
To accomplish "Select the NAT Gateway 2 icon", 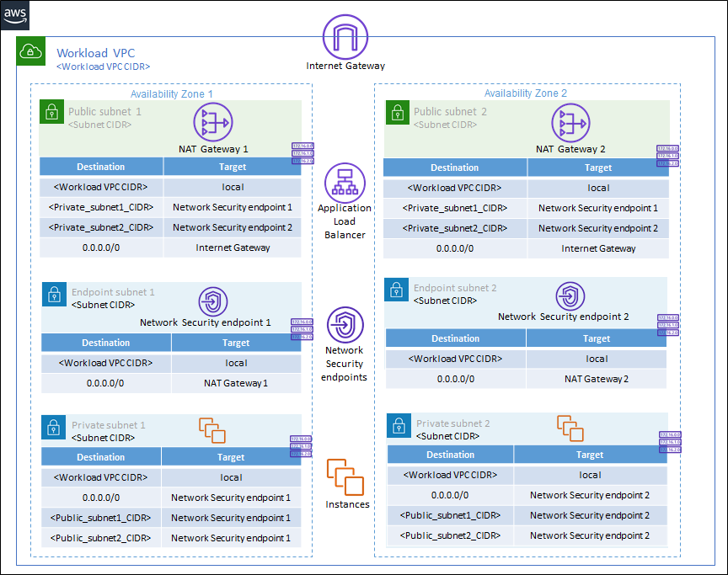I will pyautogui.click(x=570, y=123).
